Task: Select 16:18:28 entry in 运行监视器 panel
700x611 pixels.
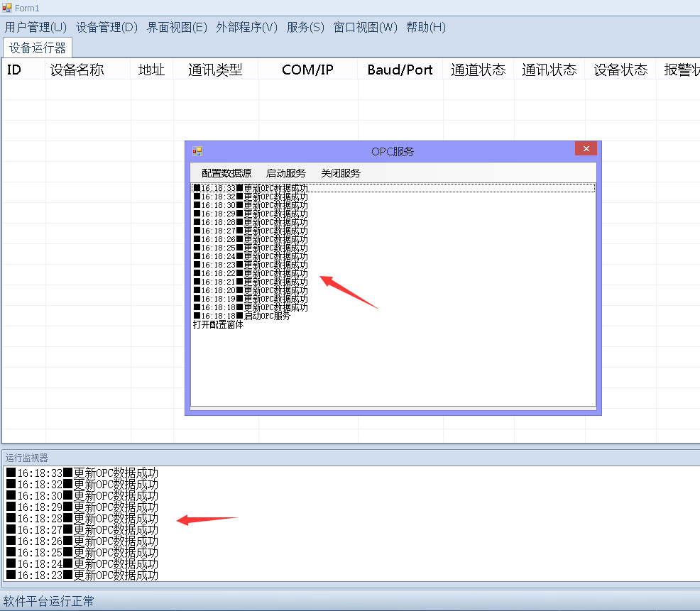Action: pyautogui.click(x=82, y=519)
